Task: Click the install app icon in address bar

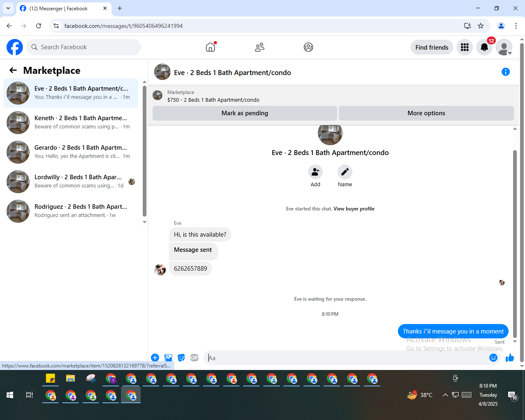Action: pos(468,26)
